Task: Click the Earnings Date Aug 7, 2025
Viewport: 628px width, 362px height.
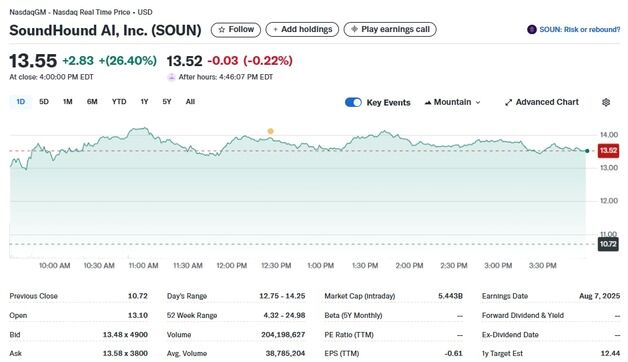Action: [599, 296]
